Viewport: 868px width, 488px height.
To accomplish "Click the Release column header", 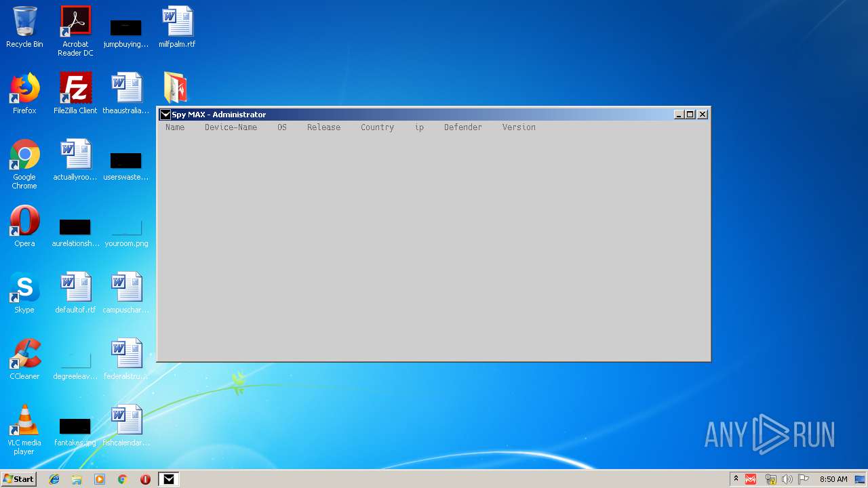I will point(323,127).
